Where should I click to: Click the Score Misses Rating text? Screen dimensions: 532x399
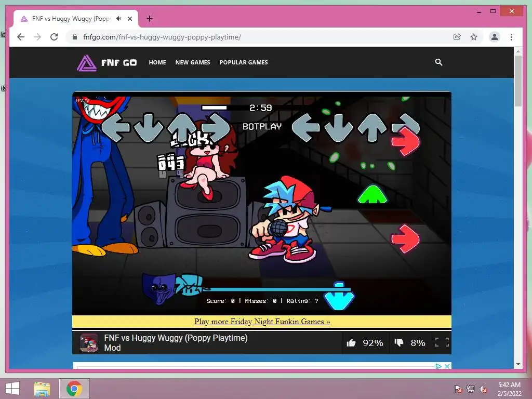click(262, 301)
